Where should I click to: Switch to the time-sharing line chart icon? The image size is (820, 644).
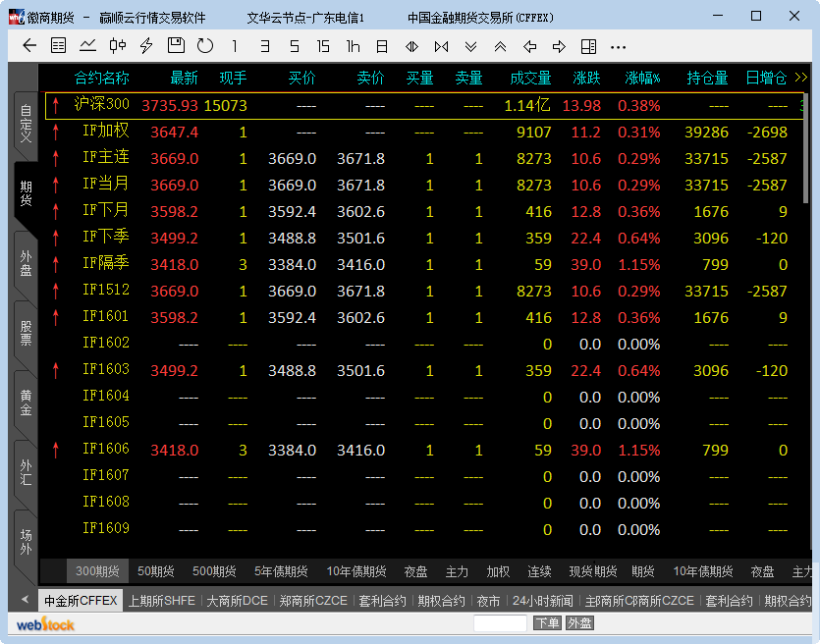[88, 46]
